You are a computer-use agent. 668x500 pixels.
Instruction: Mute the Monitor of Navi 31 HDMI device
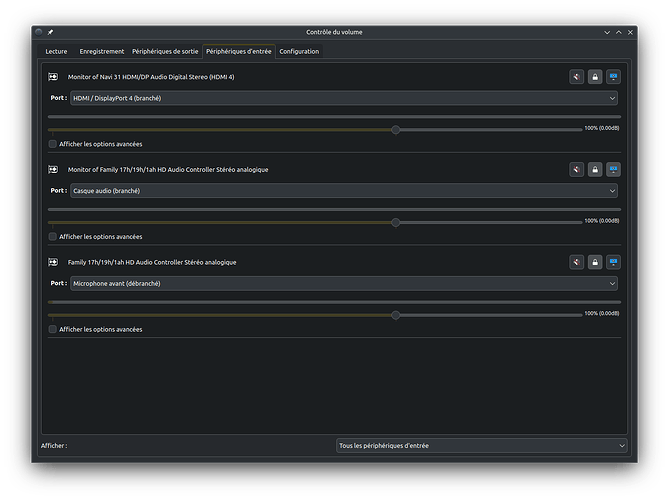tap(577, 77)
